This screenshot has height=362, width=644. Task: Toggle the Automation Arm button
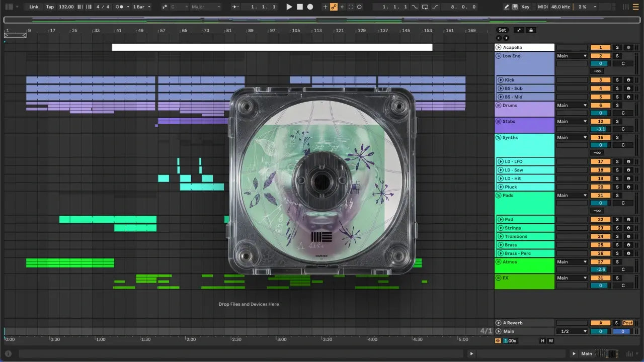point(333,7)
